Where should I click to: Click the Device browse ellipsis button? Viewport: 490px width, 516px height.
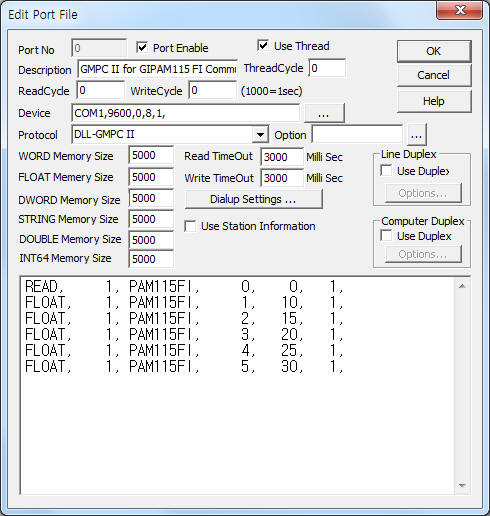click(324, 113)
